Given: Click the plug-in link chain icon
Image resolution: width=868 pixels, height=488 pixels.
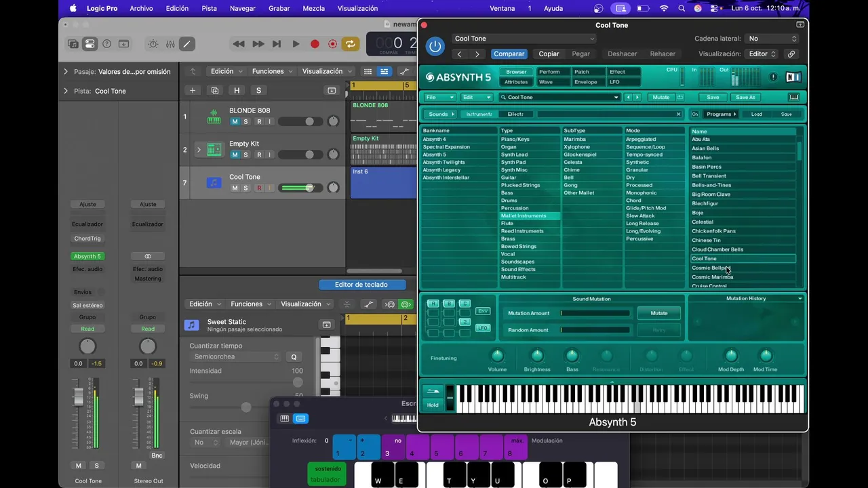Looking at the screenshot, I should pyautogui.click(x=791, y=54).
